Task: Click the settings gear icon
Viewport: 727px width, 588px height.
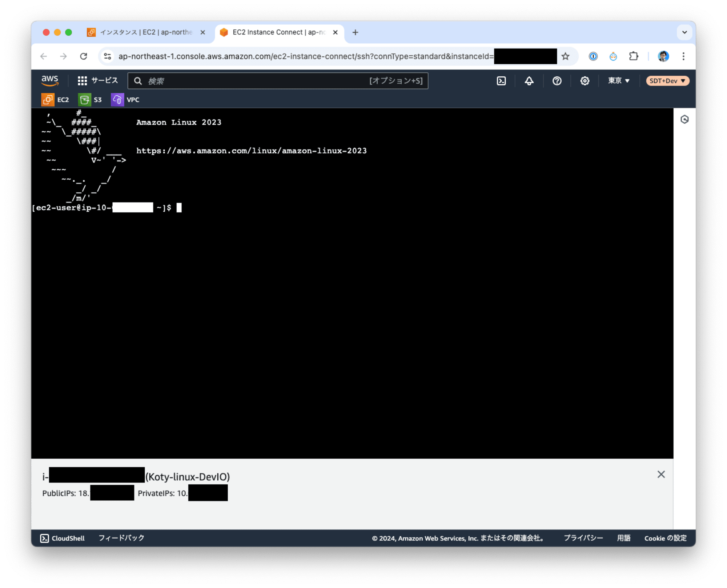Action: click(x=584, y=81)
